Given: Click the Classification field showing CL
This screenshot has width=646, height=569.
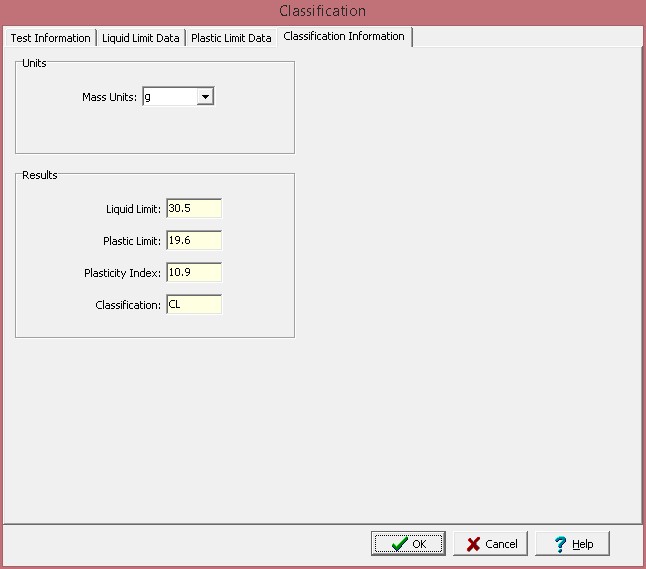Looking at the screenshot, I should [x=194, y=304].
